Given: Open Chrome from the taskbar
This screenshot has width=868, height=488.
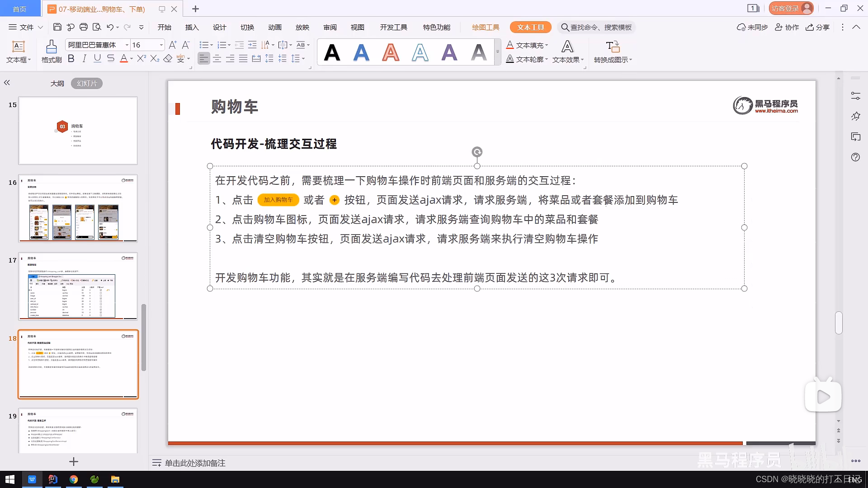Looking at the screenshot, I should [x=74, y=479].
